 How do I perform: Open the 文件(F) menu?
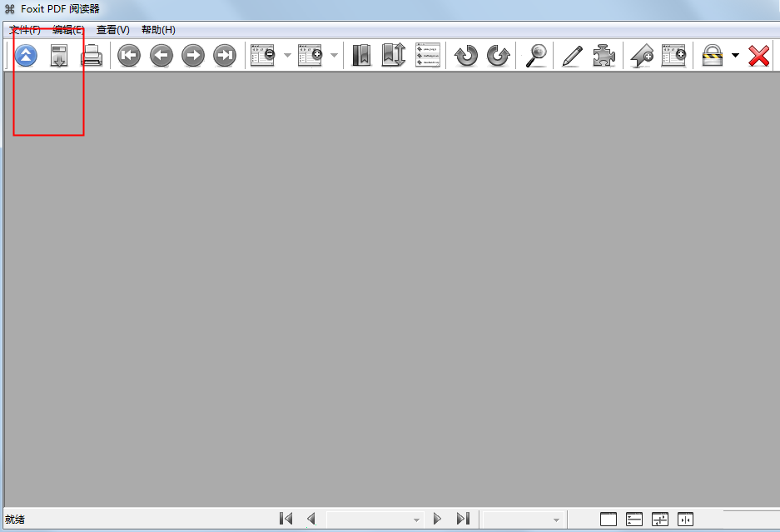tap(25, 30)
